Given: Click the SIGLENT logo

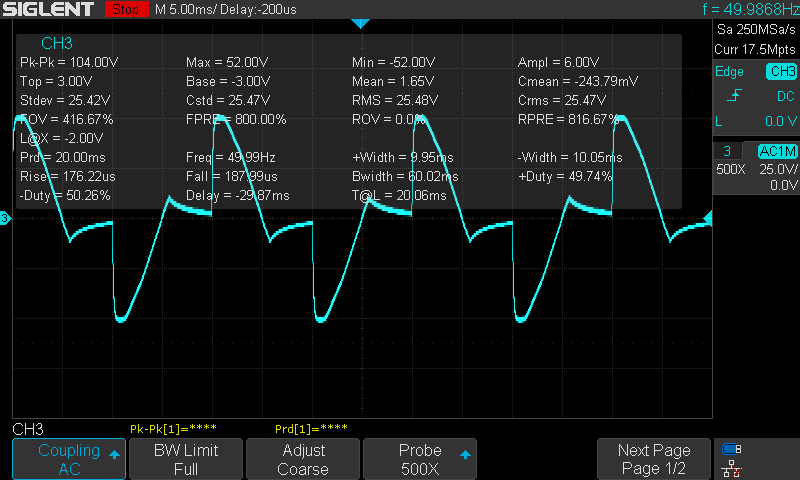Looking at the screenshot, I should [50, 10].
